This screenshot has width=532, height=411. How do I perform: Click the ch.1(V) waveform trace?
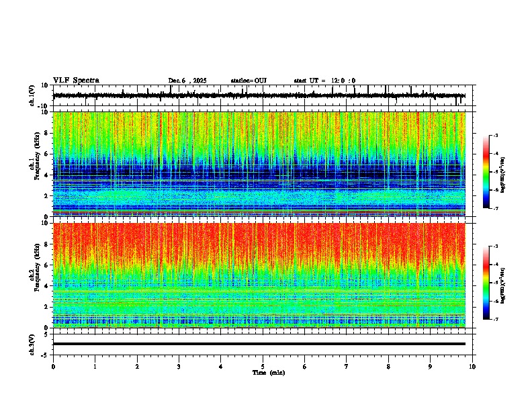click(x=259, y=95)
